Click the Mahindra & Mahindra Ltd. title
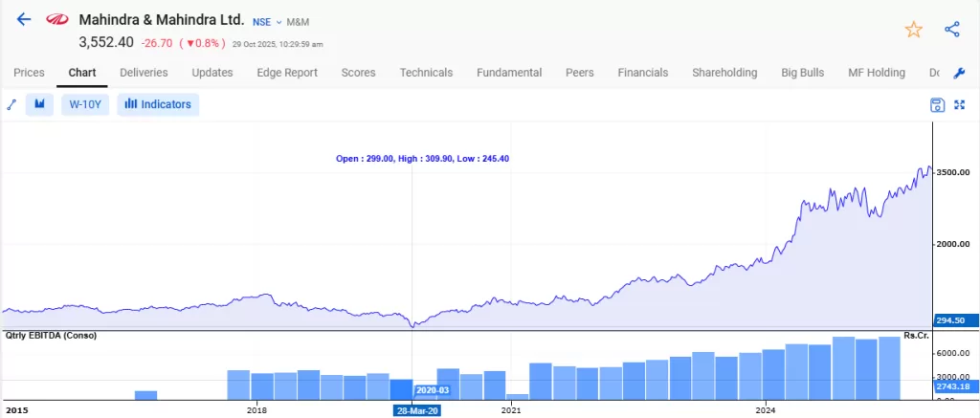Viewport: 980px width, 418px height. tap(161, 20)
